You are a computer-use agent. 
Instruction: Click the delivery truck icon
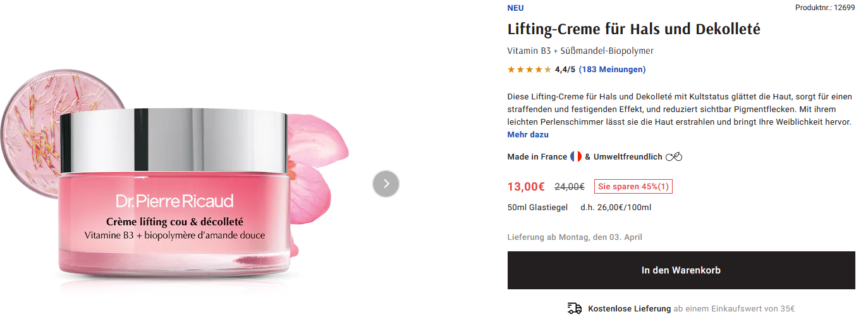[574, 309]
